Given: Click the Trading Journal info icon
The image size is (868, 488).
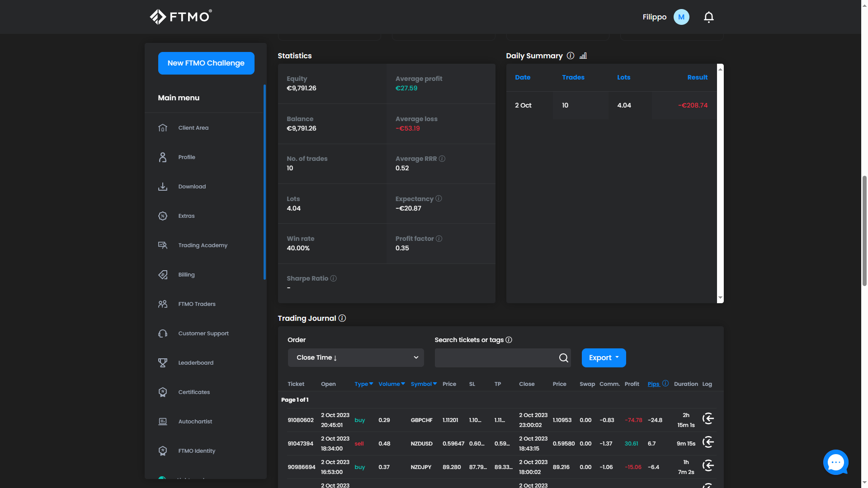Looking at the screenshot, I should click(x=342, y=318).
